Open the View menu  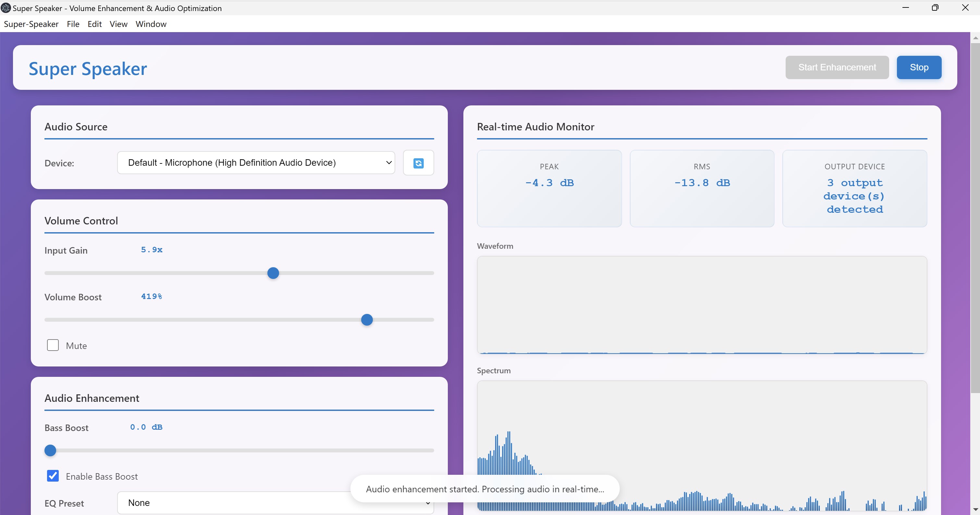pyautogui.click(x=118, y=24)
